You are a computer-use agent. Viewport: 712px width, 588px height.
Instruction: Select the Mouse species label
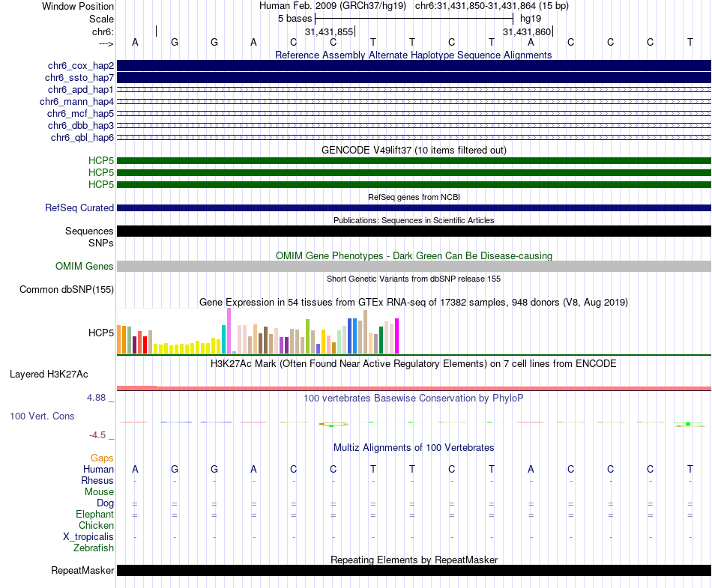pyautogui.click(x=99, y=492)
